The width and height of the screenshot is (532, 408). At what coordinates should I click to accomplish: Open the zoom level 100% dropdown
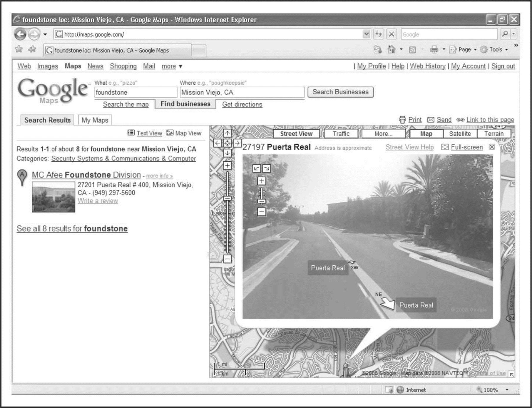pyautogui.click(x=507, y=390)
